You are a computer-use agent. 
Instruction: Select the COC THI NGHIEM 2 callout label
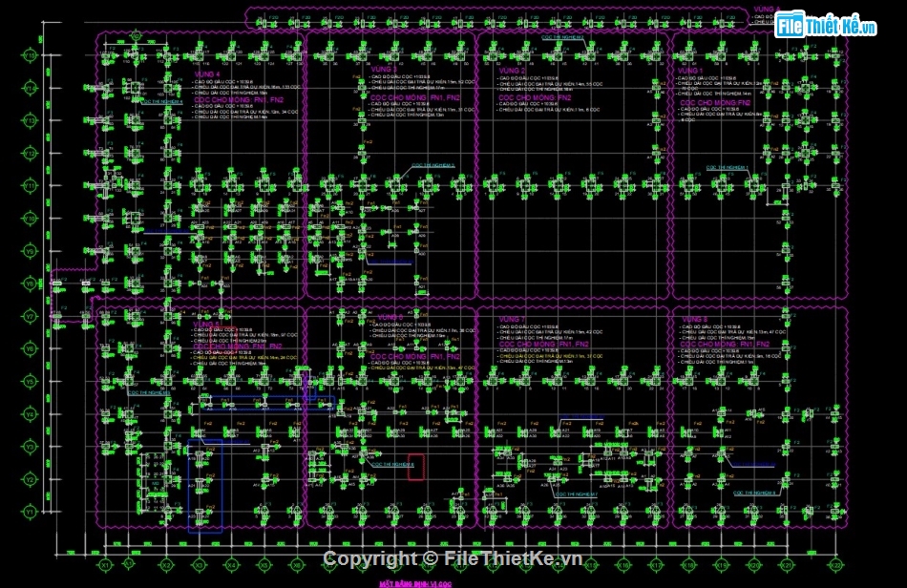[561, 37]
